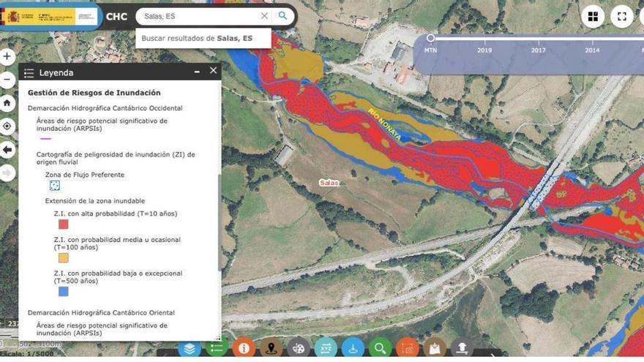Open the legend widget in bottom toolbar
This screenshot has width=644, height=362.
(x=217, y=348)
